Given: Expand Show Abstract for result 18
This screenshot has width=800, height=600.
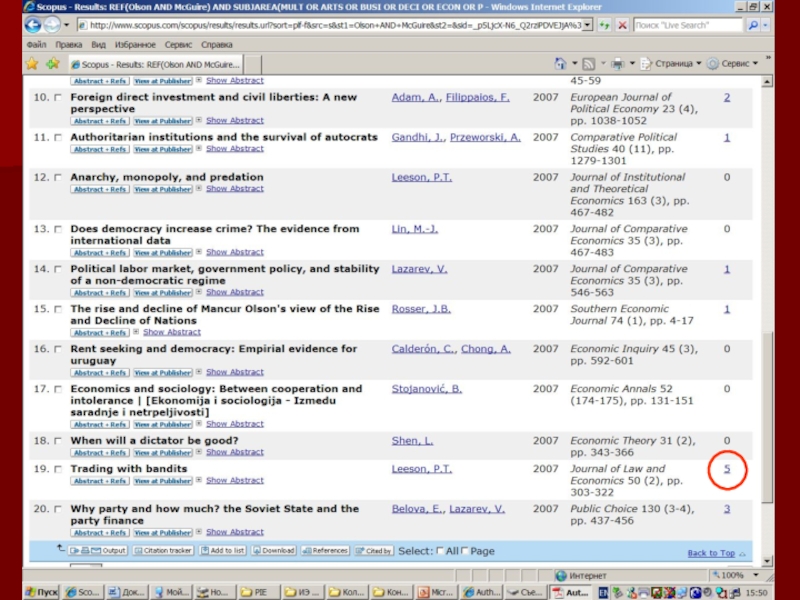Looking at the screenshot, I should (235, 452).
